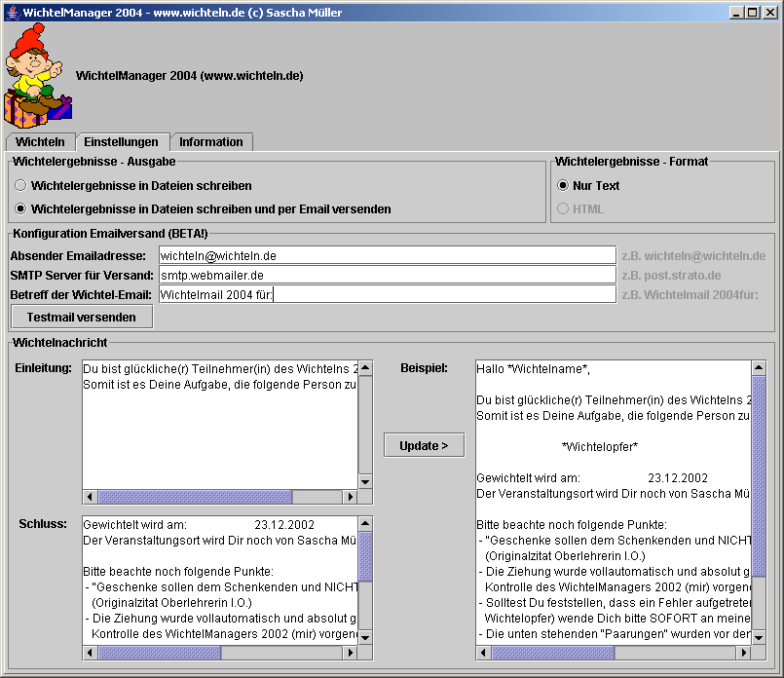
Task: Click the Einleitung horizontal scrollbar thumb
Action: pos(195,497)
